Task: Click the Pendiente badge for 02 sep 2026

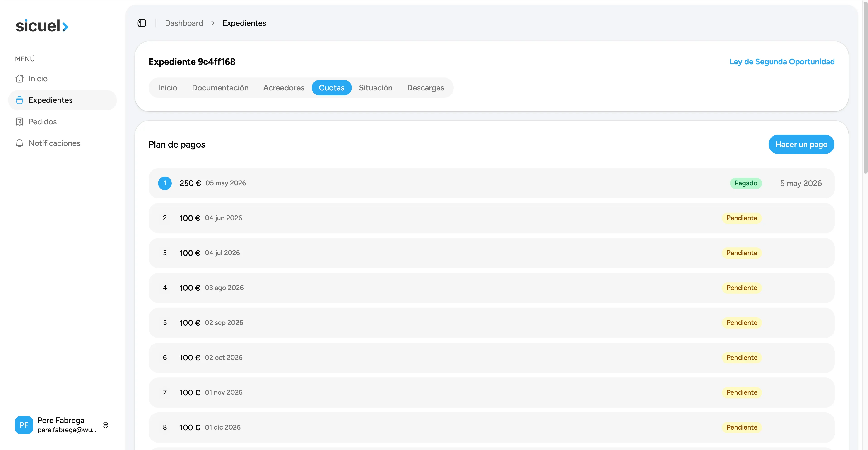Action: pyautogui.click(x=742, y=323)
